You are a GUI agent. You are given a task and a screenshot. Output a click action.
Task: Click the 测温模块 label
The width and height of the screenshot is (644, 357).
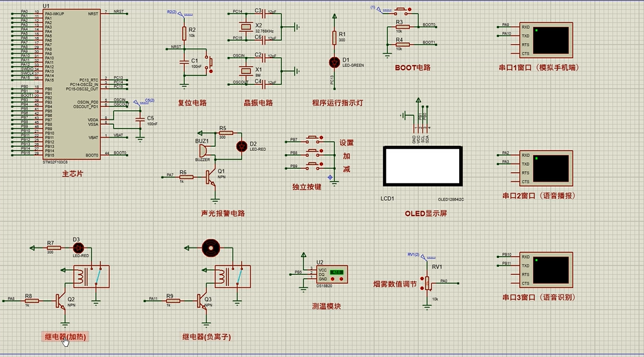327,306
